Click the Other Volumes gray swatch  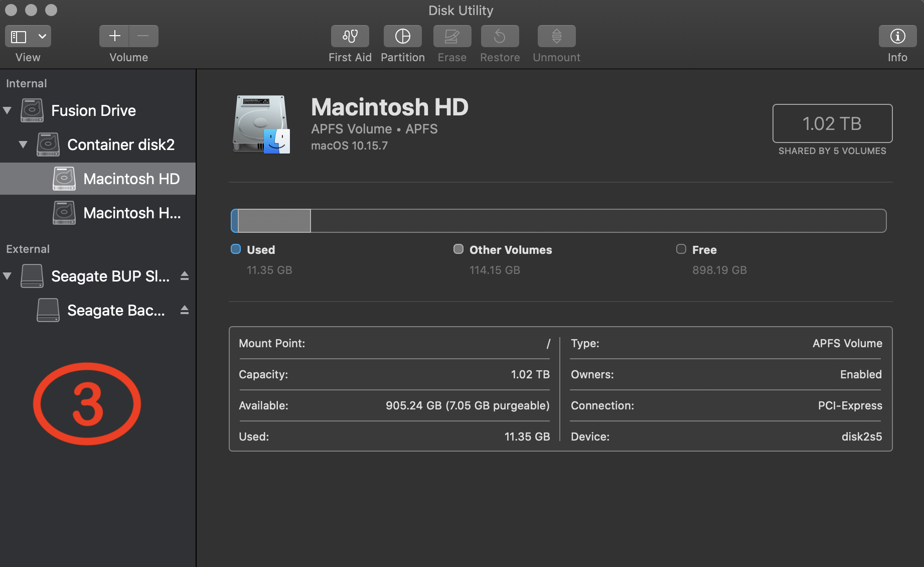(458, 249)
